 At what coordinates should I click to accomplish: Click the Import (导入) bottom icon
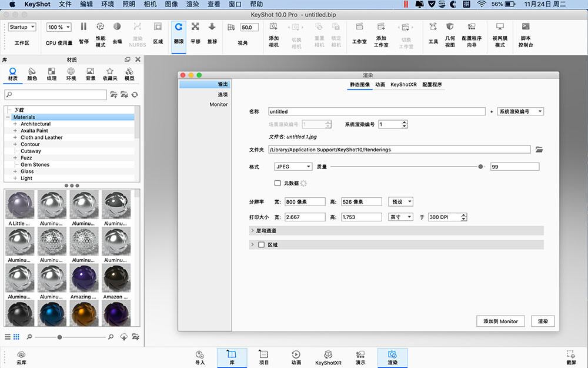coord(200,357)
